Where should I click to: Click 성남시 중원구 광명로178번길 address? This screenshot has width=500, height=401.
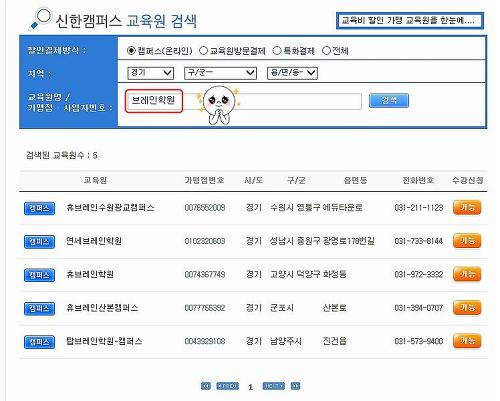[x=322, y=241]
